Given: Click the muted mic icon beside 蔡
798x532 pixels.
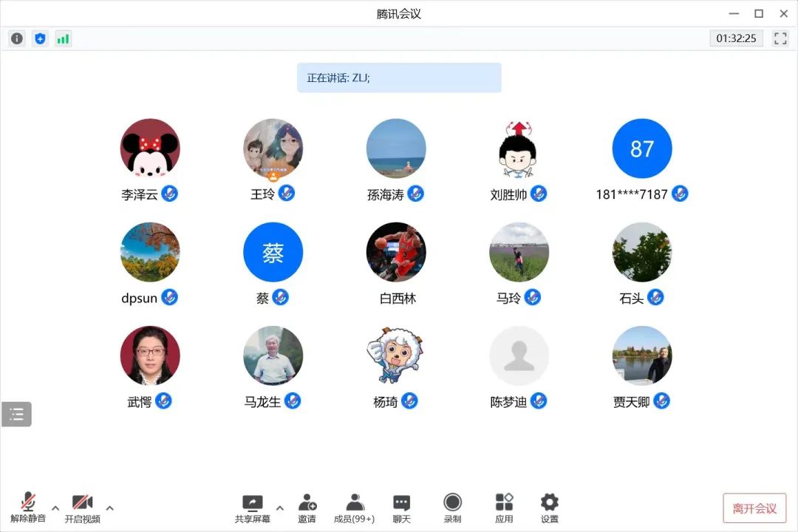Looking at the screenshot, I should (281, 297).
